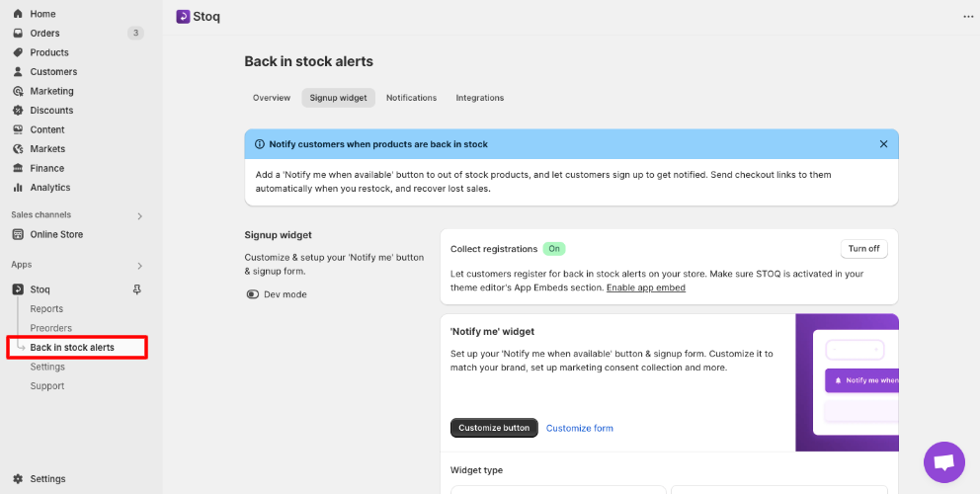Open Preorders under Stoq

[x=51, y=328]
